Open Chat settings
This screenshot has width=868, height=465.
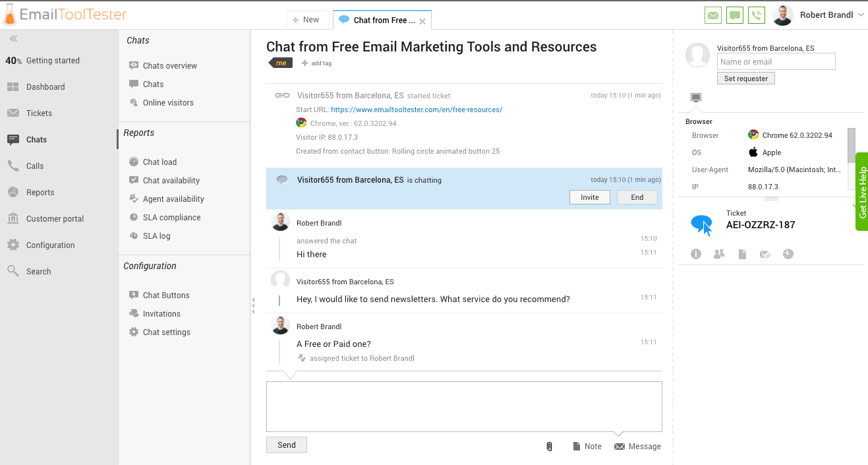click(x=167, y=332)
